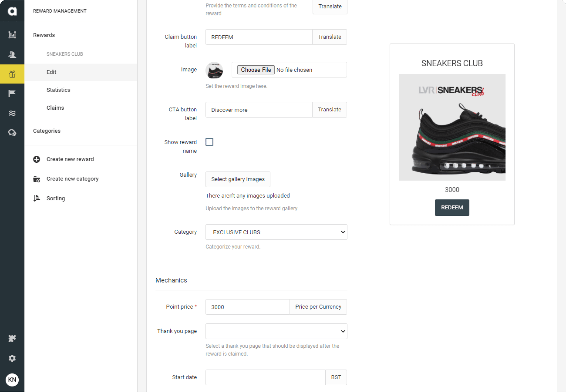Switch to the Statistics tab for SNEAKERS CLUB
The height and width of the screenshot is (392, 566).
pyautogui.click(x=58, y=90)
